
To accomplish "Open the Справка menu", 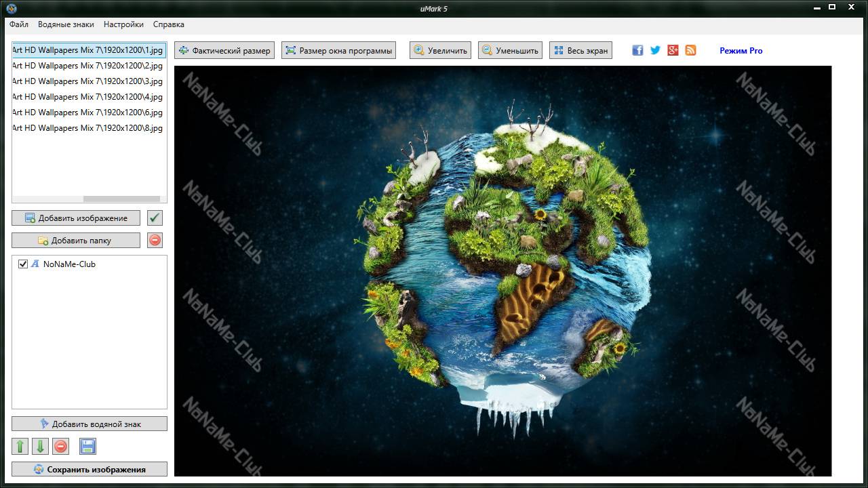I will click(x=168, y=24).
